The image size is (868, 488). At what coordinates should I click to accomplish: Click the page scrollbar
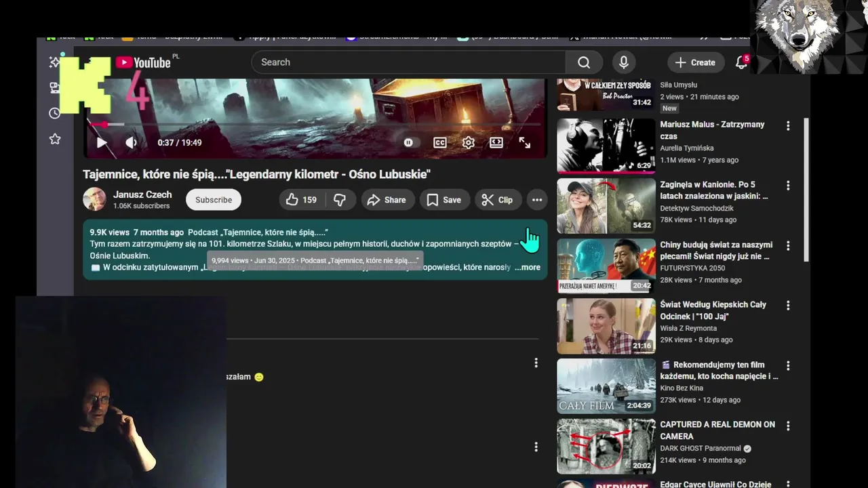(x=806, y=190)
